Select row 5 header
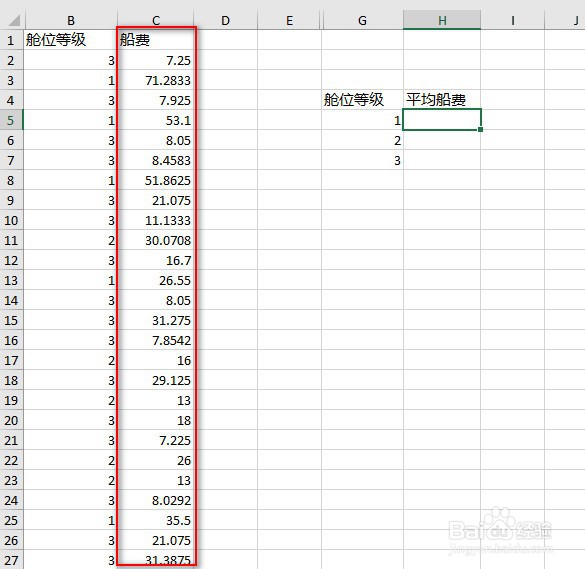This screenshot has width=585, height=569. pyautogui.click(x=11, y=120)
